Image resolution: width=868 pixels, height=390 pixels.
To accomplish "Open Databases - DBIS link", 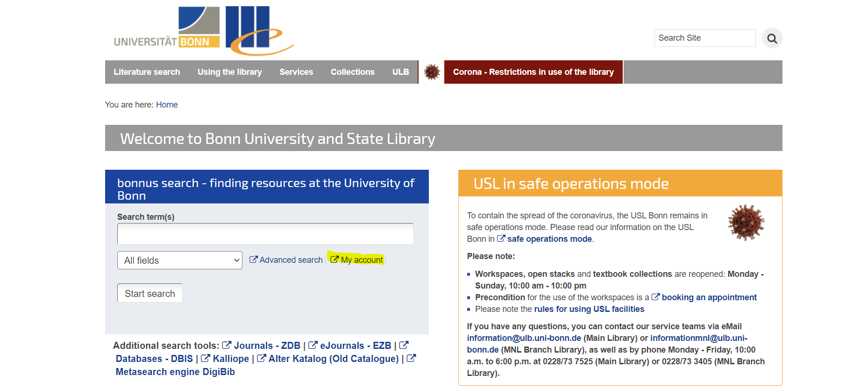I will (x=154, y=359).
